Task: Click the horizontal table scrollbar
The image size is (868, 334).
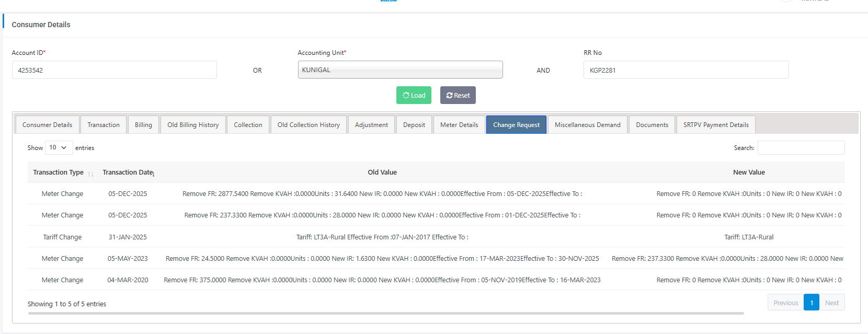Action: (386, 314)
